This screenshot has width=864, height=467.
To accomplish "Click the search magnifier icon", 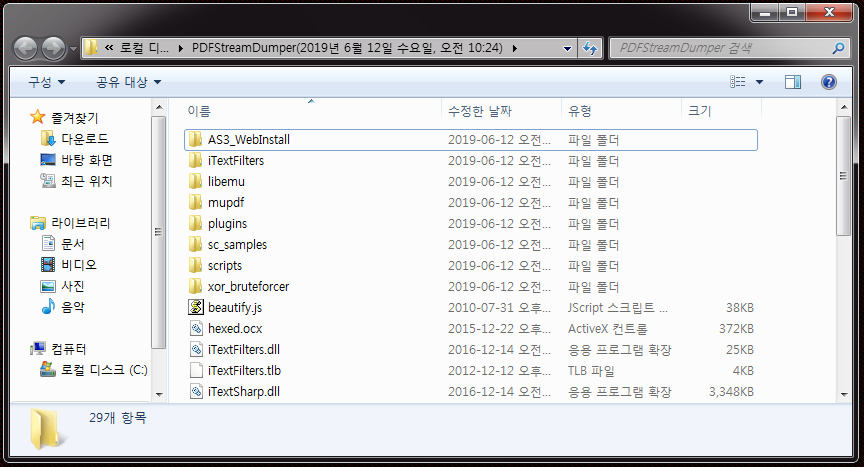I will (838, 48).
